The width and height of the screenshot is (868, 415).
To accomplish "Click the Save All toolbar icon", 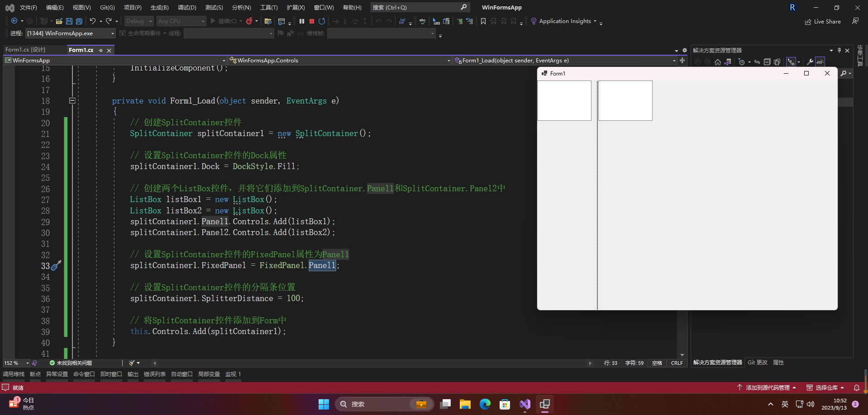I will click(79, 21).
